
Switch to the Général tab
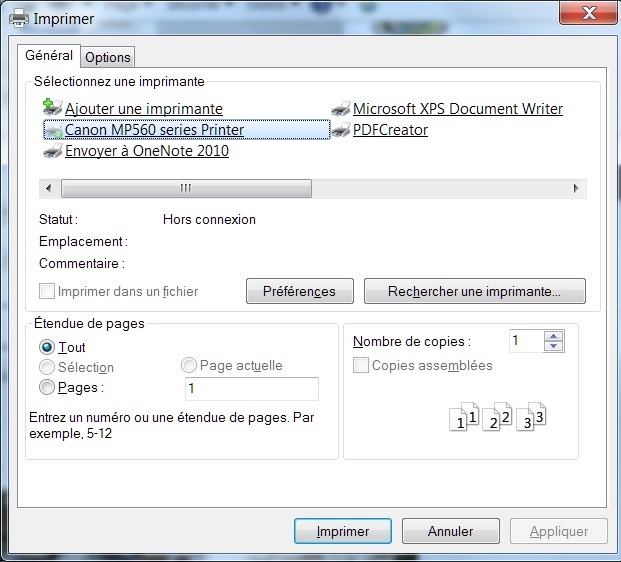(49, 55)
